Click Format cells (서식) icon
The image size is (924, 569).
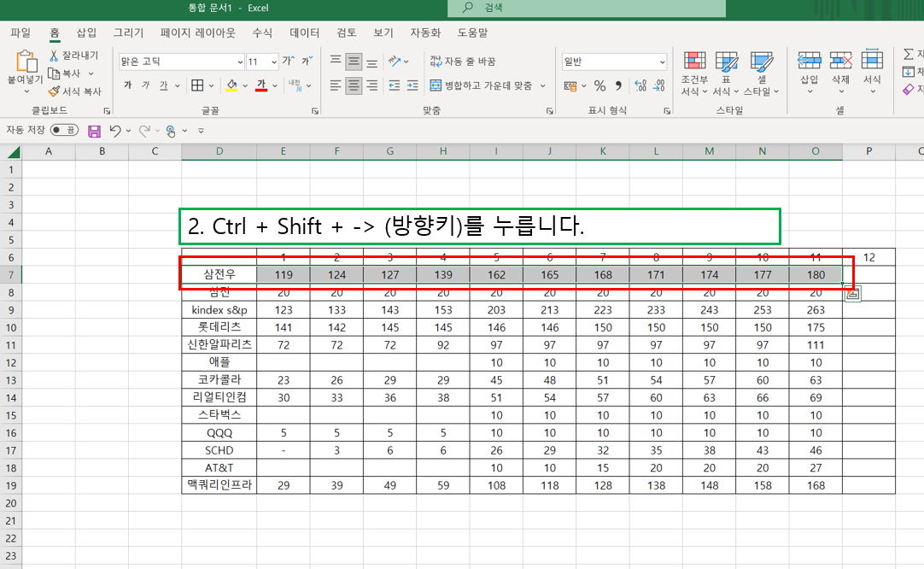point(872,61)
